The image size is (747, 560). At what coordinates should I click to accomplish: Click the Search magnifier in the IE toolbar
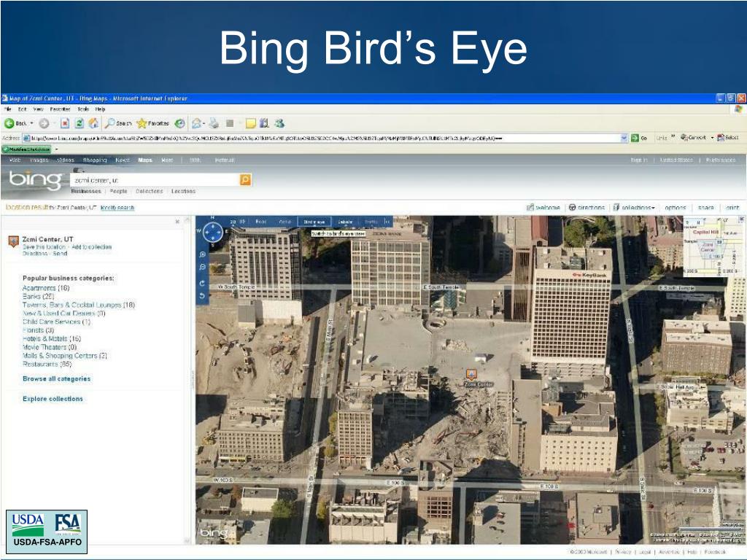[x=109, y=123]
